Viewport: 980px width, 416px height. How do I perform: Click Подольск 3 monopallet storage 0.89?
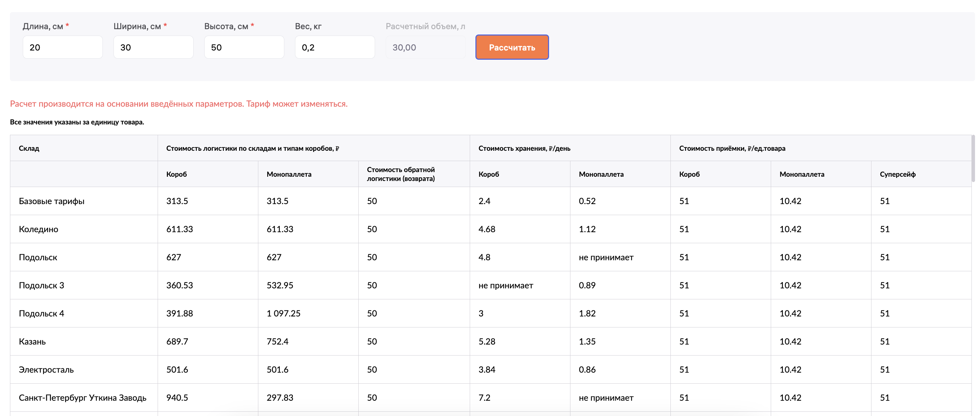[587, 285]
